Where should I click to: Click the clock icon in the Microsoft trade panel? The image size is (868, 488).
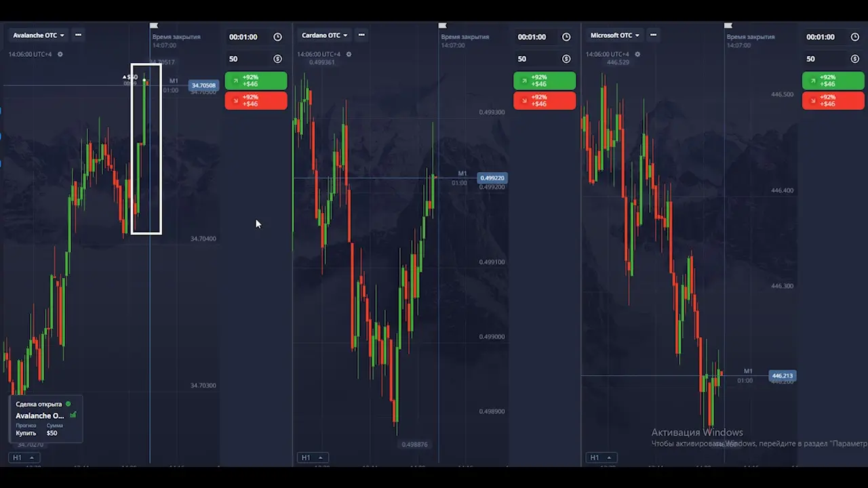(854, 37)
